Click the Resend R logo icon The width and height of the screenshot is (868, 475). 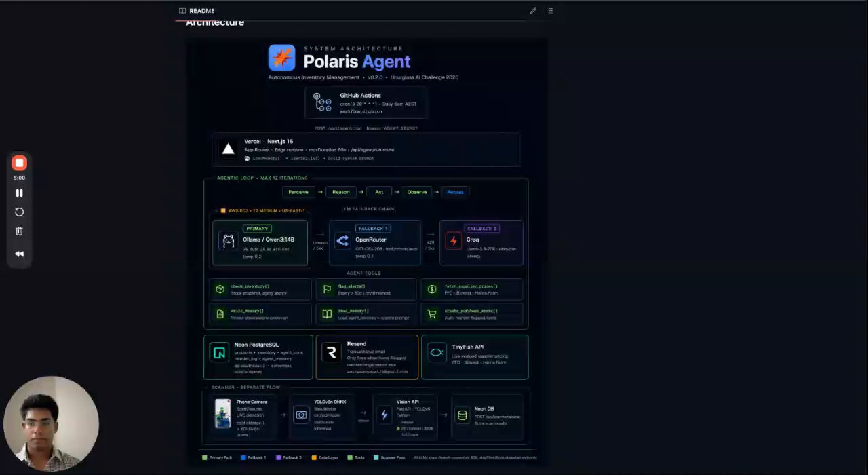point(332,352)
